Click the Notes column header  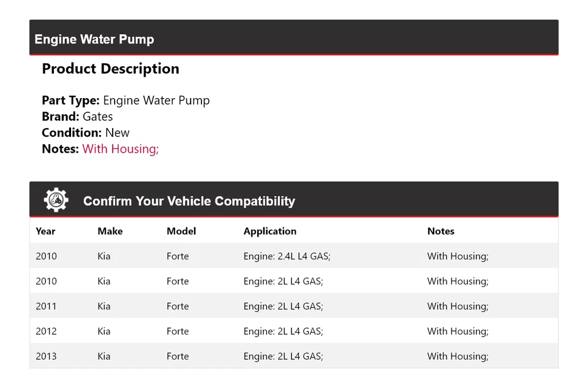441,231
